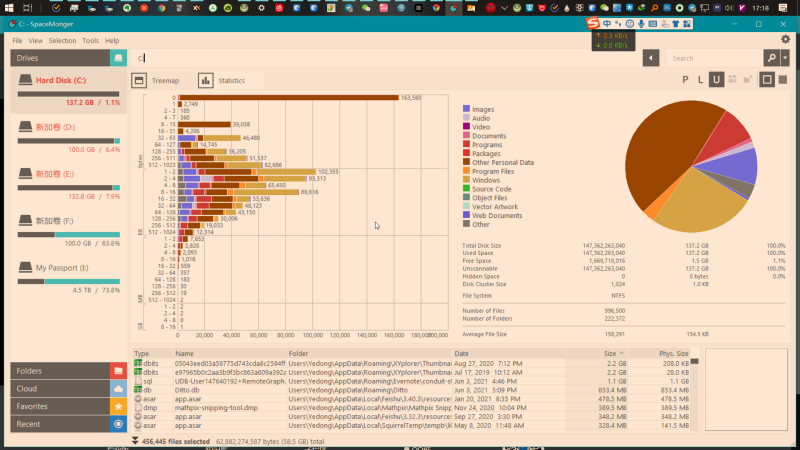Viewport: 800px width, 450px height.
Task: Click the grid tiles icon in toolbar
Action: [x=732, y=80]
